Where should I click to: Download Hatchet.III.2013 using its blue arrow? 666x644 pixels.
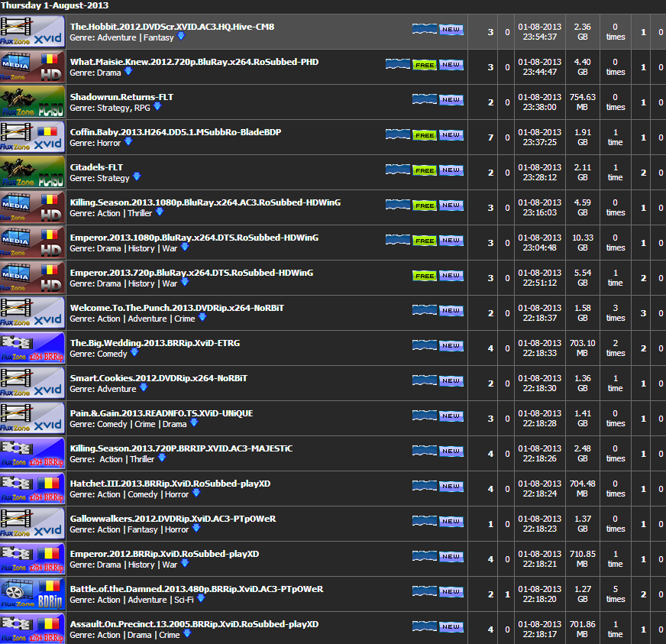pyautogui.click(x=196, y=494)
